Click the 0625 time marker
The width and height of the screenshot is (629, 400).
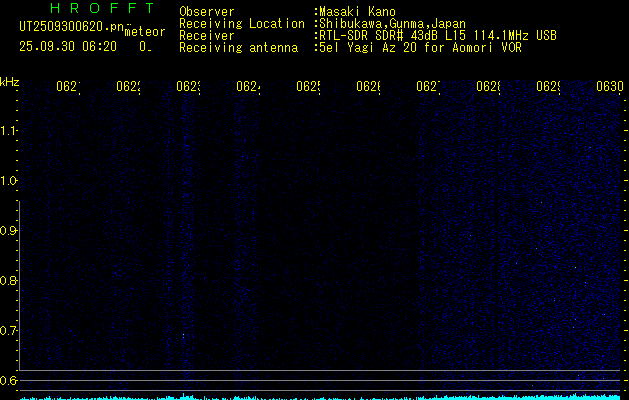point(308,86)
